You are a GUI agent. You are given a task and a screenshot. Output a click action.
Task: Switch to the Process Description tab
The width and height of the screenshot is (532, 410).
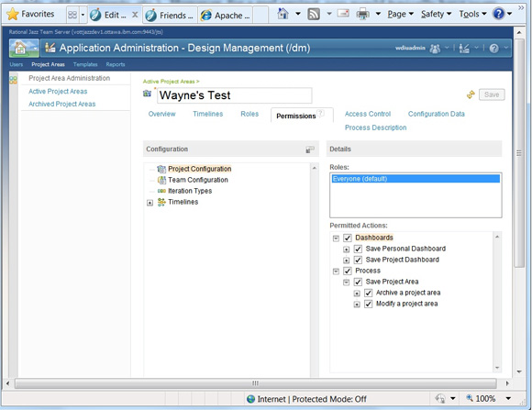pyautogui.click(x=375, y=127)
